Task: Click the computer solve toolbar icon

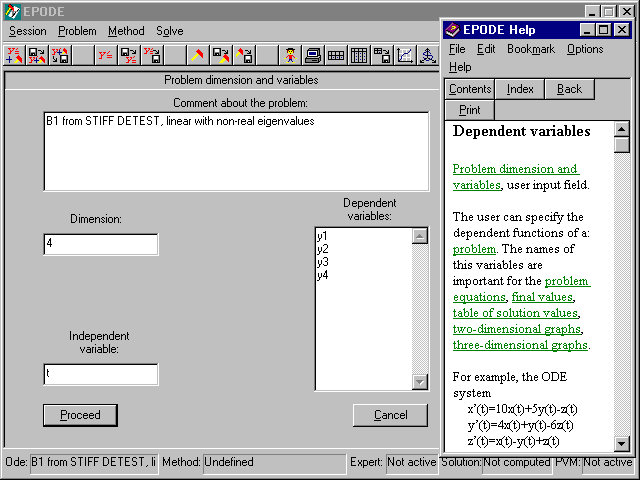Action: [313, 56]
